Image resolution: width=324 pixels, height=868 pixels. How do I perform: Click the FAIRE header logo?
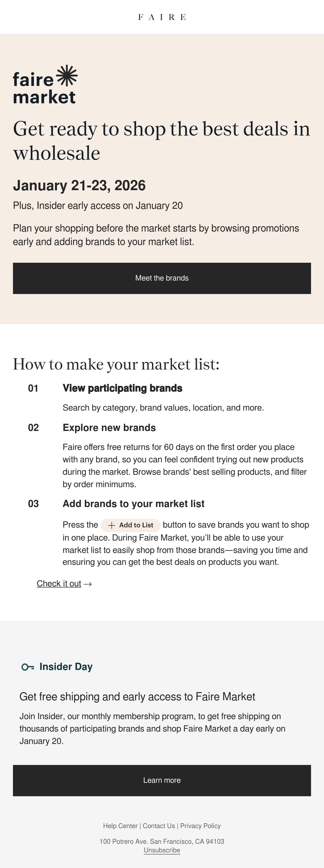162,17
